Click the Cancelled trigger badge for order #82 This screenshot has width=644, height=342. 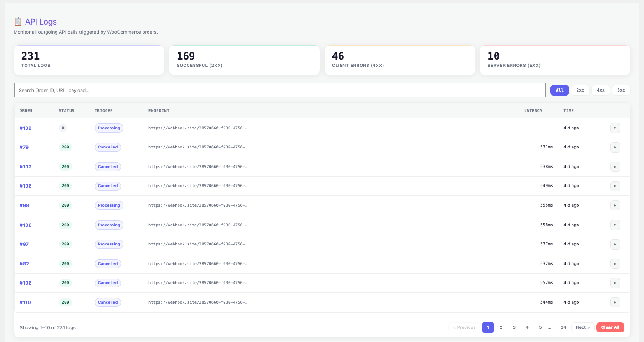[x=108, y=264]
